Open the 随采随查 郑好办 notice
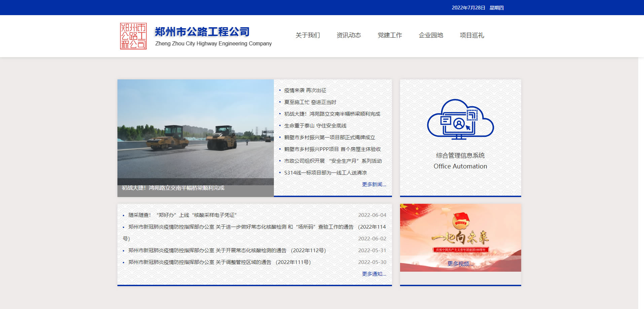This screenshot has width=644, height=309. [x=182, y=215]
